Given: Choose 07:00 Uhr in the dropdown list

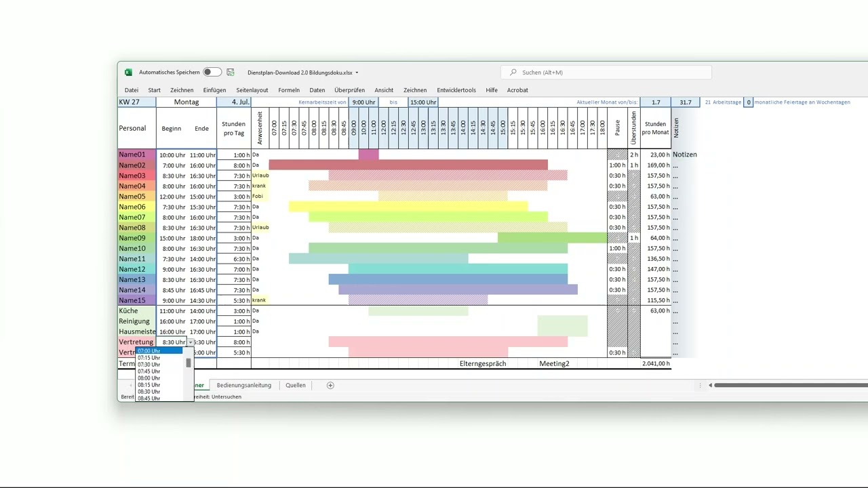Looking at the screenshot, I should [x=159, y=351].
